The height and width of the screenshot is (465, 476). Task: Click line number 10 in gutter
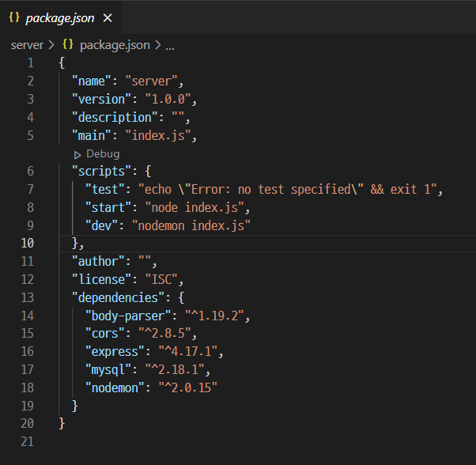[x=28, y=243]
